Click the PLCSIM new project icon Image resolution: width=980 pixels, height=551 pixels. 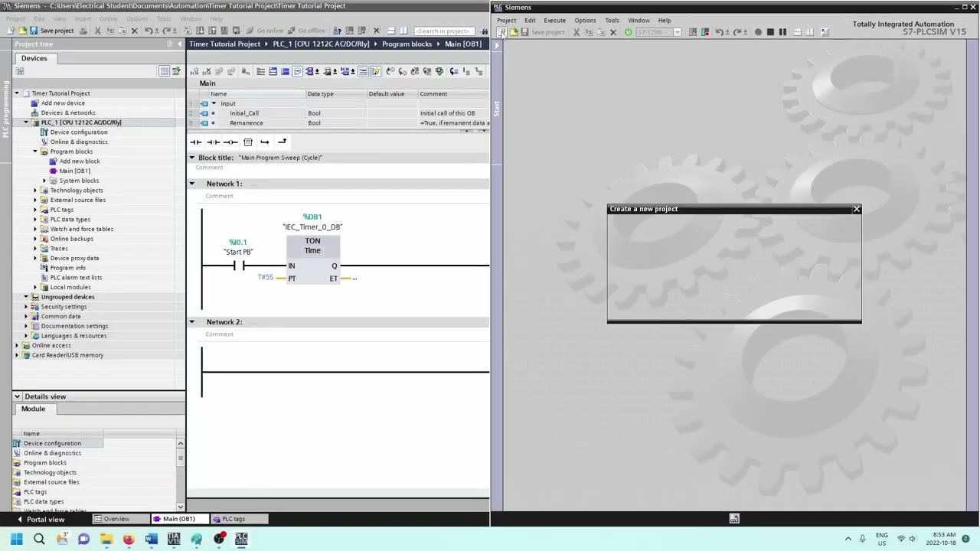click(x=501, y=32)
